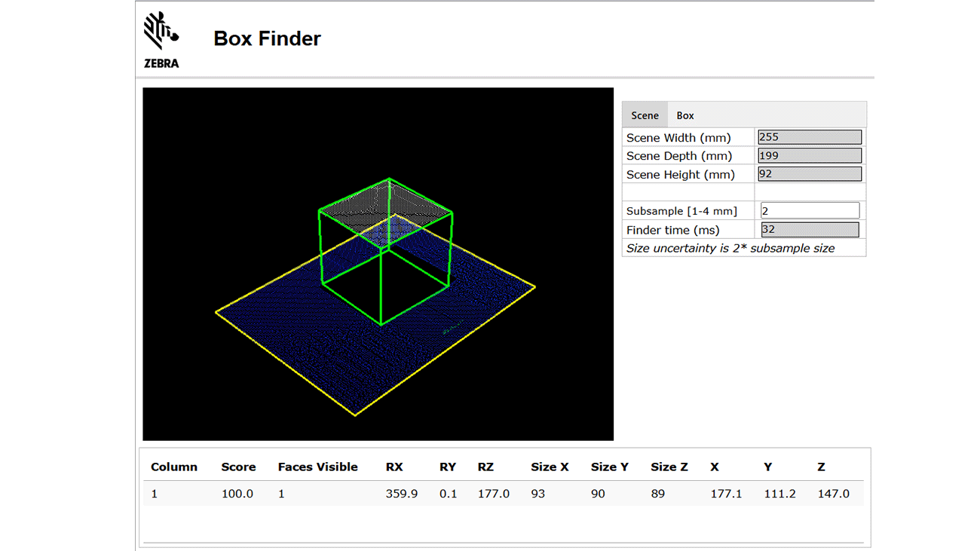Select the Scene tab

(645, 115)
